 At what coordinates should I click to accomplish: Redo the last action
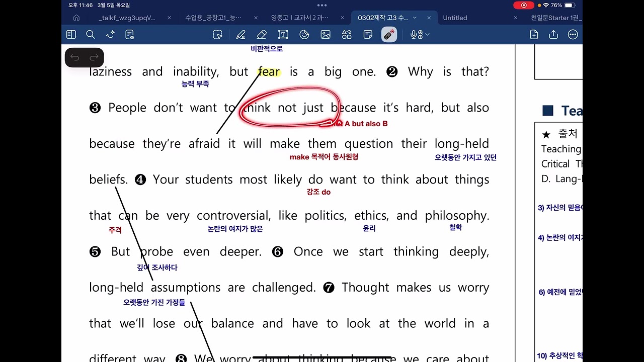tap(94, 58)
